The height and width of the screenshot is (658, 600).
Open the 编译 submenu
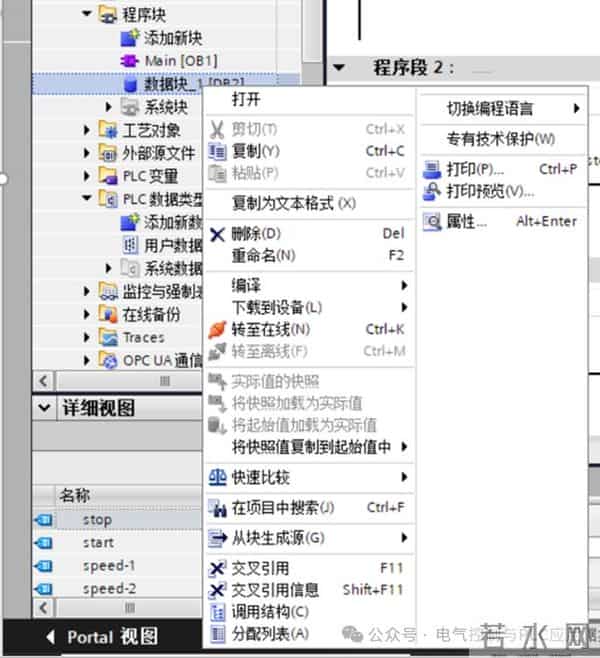[x=310, y=285]
